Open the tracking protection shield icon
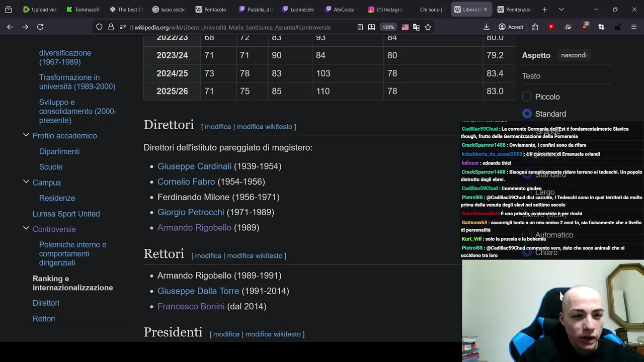The image size is (644, 362). tap(99, 27)
